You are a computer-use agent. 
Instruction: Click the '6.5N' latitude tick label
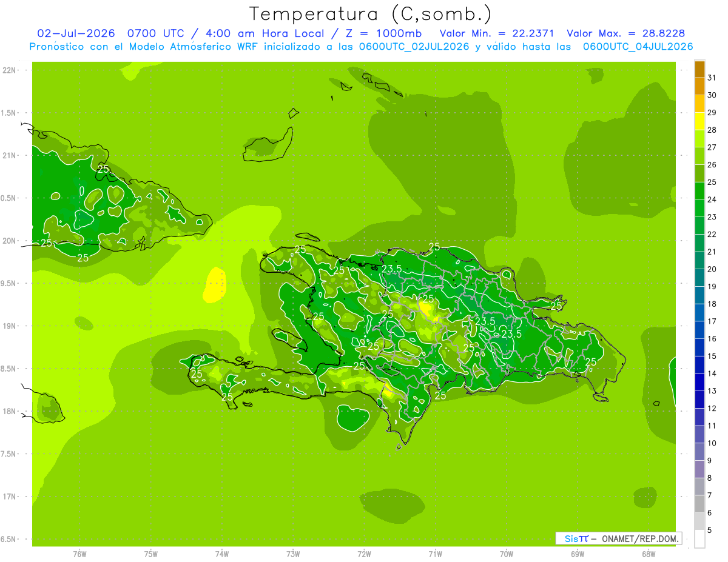coord(9,539)
